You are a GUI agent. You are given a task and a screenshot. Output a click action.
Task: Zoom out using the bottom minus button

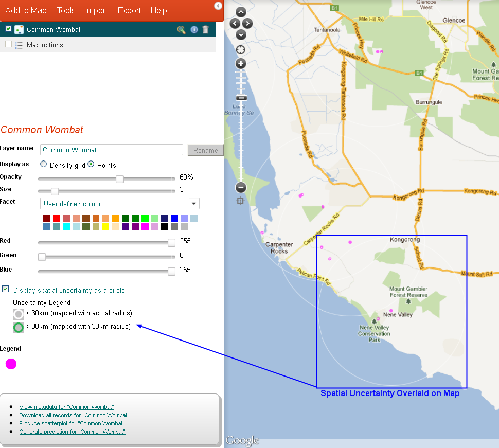pos(241,188)
